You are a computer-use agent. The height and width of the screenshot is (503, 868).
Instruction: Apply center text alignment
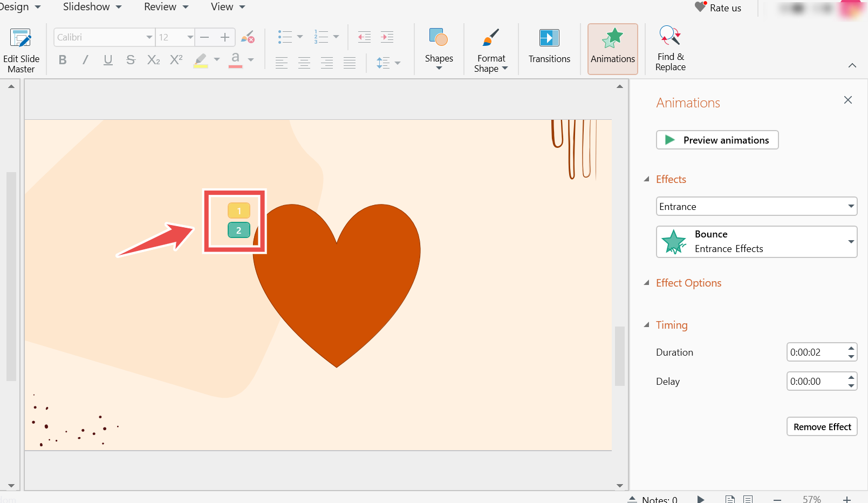pyautogui.click(x=304, y=63)
